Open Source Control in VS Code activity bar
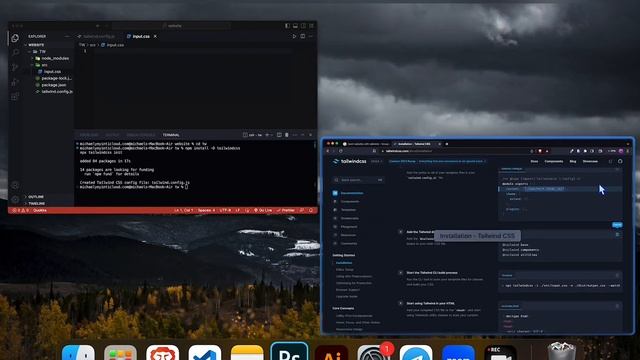Viewport: 640px width, 360px height. click(15, 67)
